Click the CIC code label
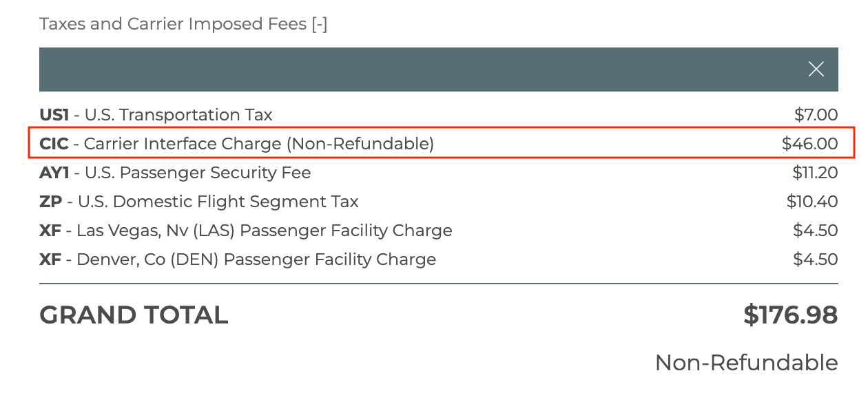This screenshot has height=393, width=868. click(54, 144)
